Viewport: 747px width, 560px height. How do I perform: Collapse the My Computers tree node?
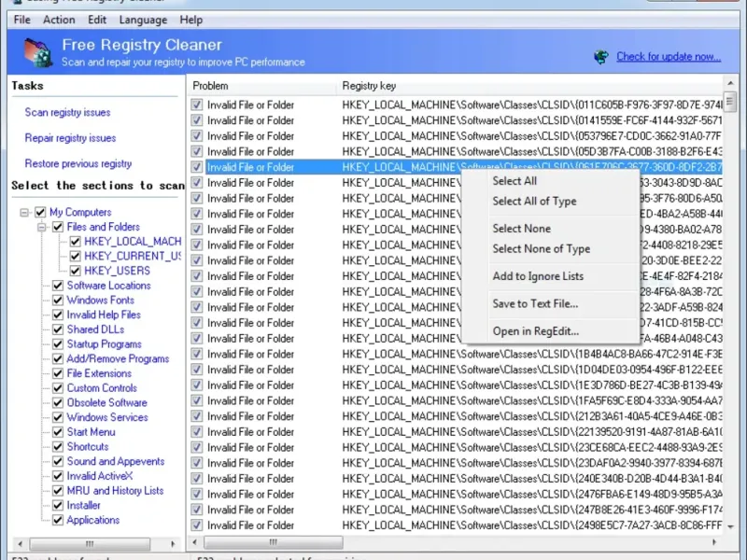24,213
